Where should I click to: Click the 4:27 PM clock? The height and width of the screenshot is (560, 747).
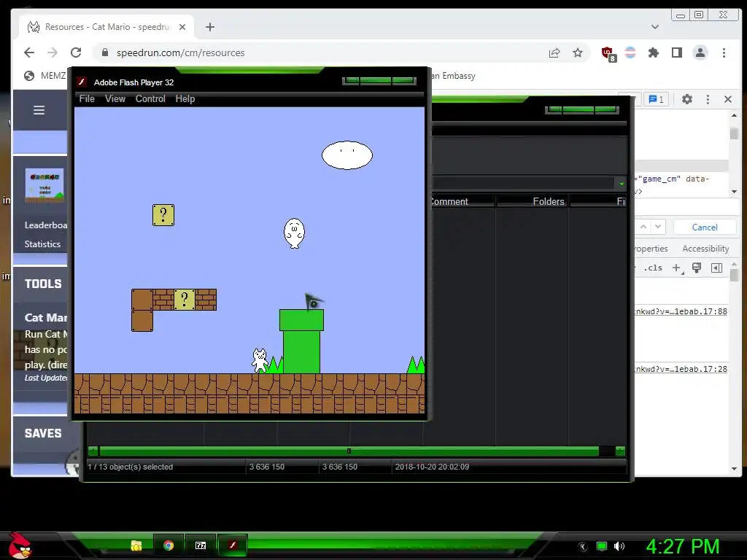(x=682, y=546)
